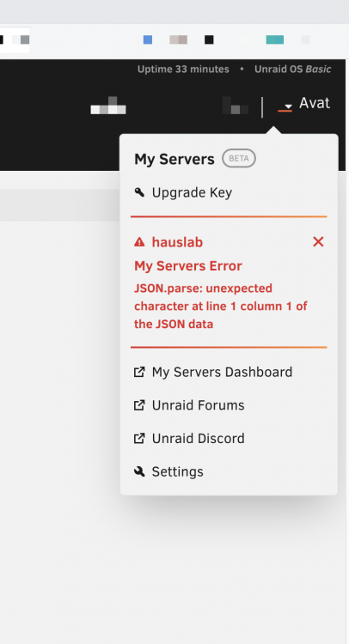Collapse the menu via arrow beside Avat

coord(288,106)
